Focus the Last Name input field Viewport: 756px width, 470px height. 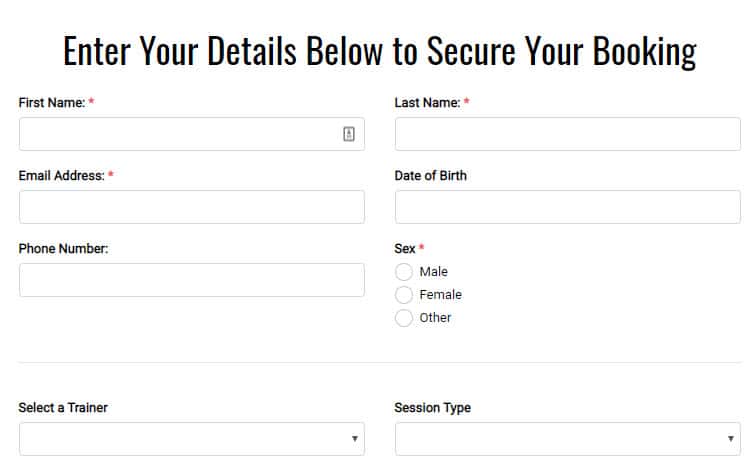pyautogui.click(x=567, y=134)
